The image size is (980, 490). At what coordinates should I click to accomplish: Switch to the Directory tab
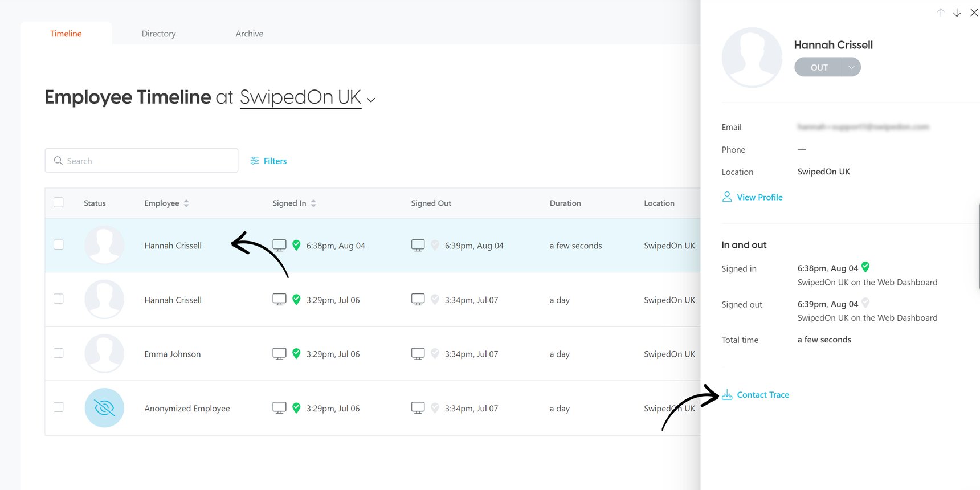(158, 34)
